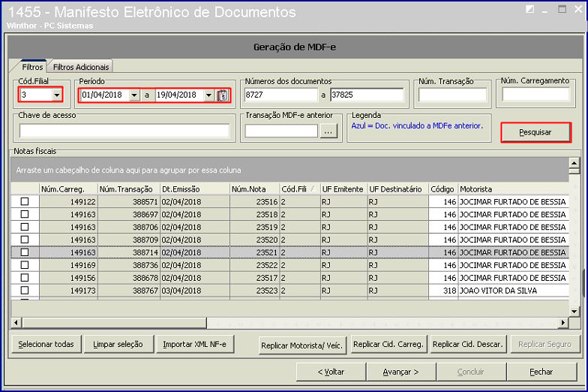Image resolution: width=588 pixels, height=392 pixels.
Task: Select transaction cell 388697
Action: (129, 215)
